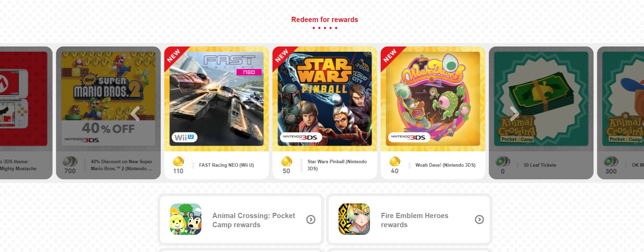Select the FAST Racing NEO (Wii U) title
This screenshot has height=252, width=644.
tap(226, 165)
